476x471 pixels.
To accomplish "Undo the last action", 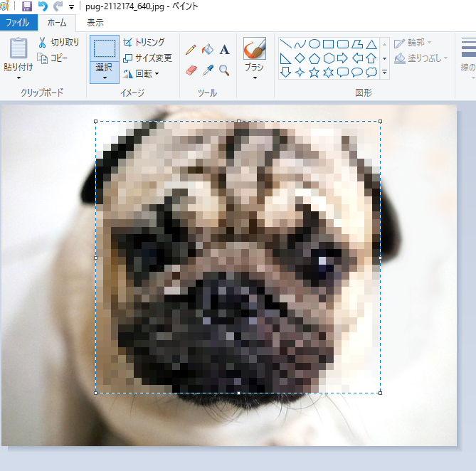I will (x=43, y=6).
